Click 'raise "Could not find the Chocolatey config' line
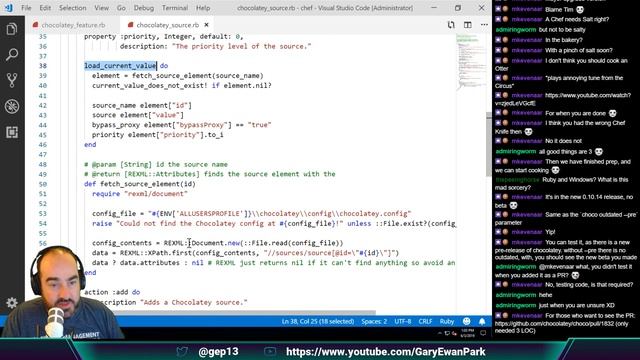Viewport: 640px width, 360px height. (x=274, y=223)
